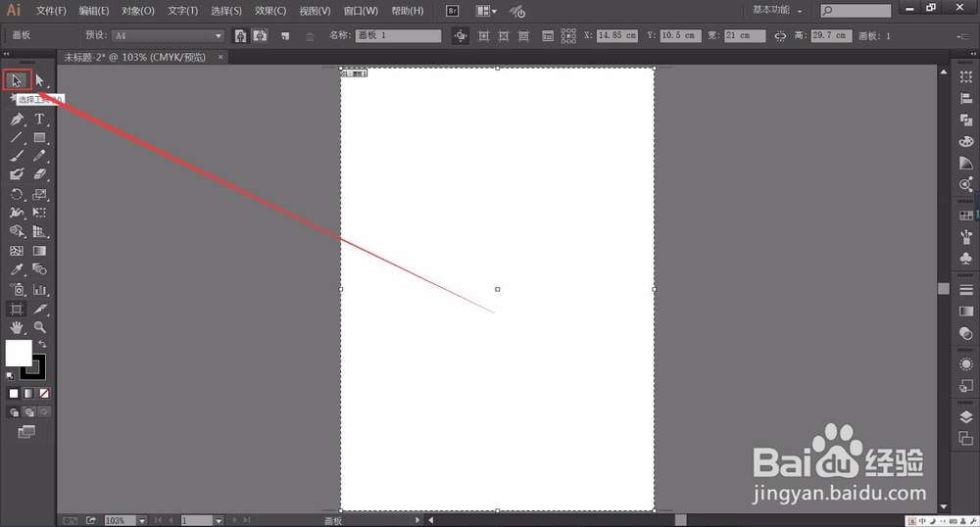Screen dimensions: 980x527
Task: Click the X value field 14.85 cm
Action: point(616,35)
